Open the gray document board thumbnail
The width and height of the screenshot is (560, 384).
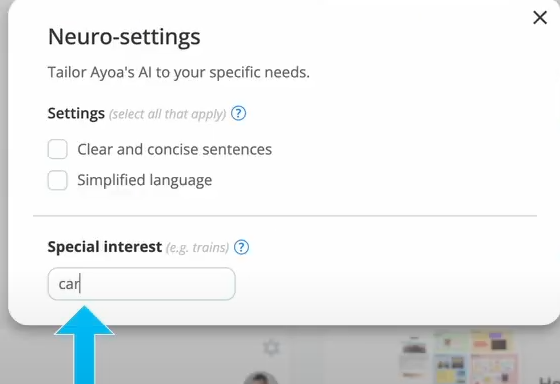click(x=414, y=357)
